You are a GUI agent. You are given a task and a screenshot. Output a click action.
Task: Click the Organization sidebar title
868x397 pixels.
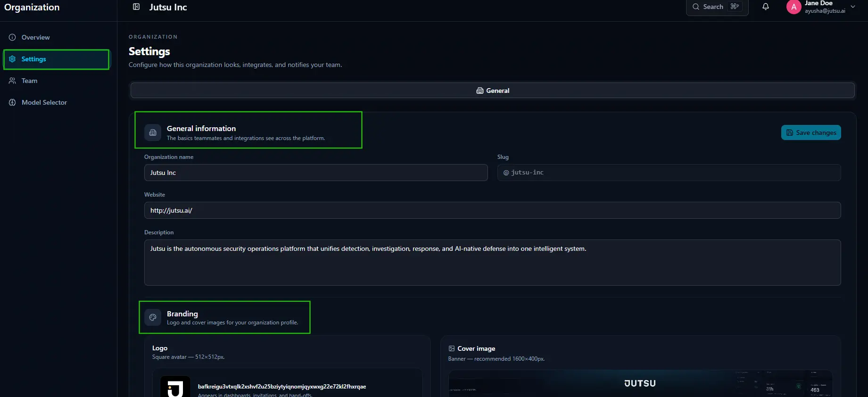tap(32, 7)
